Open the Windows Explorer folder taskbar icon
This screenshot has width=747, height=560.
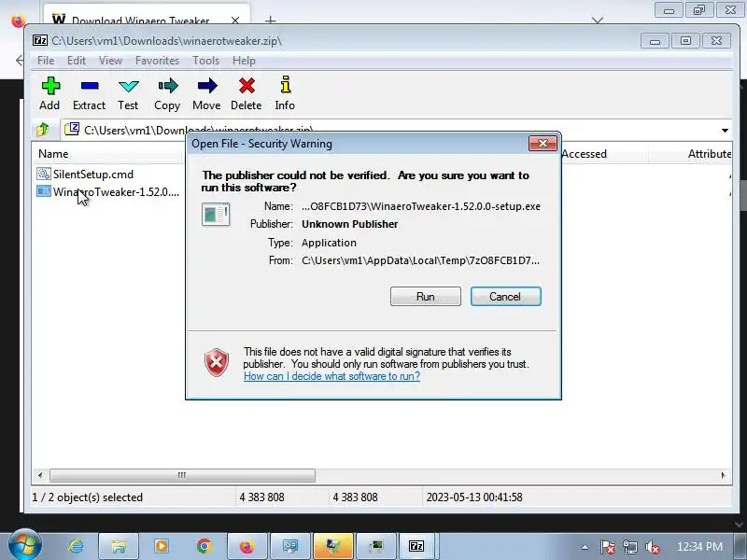[x=119, y=546]
